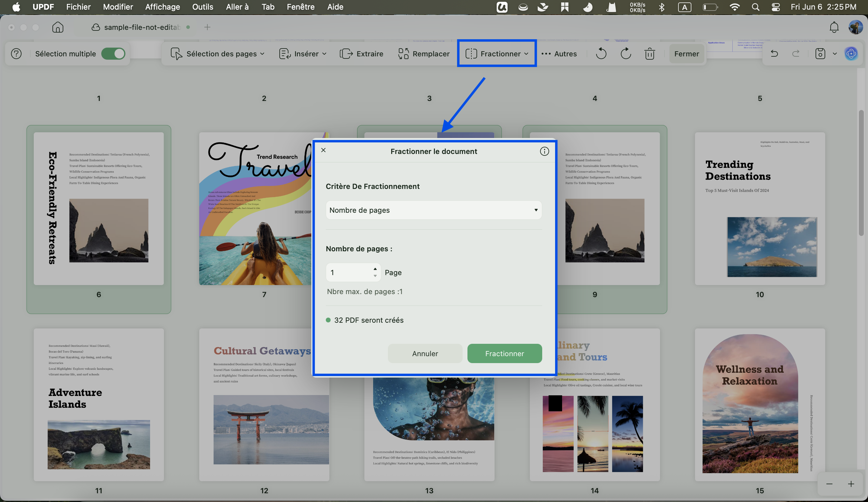Open the Apple menu
This screenshot has width=868, height=502.
coord(16,7)
